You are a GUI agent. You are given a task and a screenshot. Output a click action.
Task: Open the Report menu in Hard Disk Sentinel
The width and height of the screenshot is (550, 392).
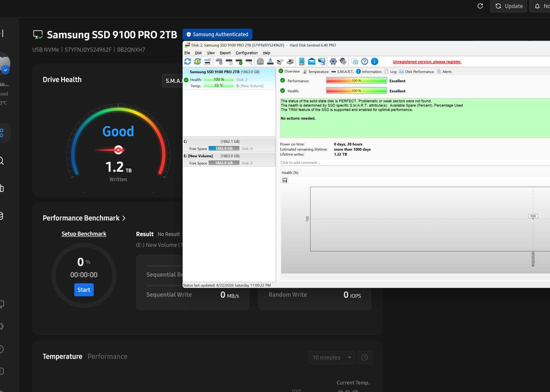pos(225,53)
